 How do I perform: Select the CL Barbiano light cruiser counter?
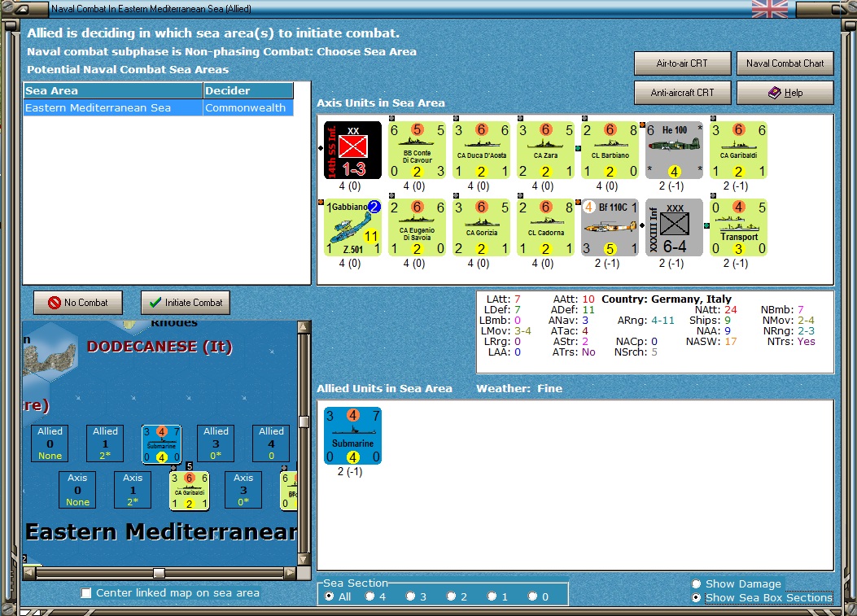[x=610, y=150]
